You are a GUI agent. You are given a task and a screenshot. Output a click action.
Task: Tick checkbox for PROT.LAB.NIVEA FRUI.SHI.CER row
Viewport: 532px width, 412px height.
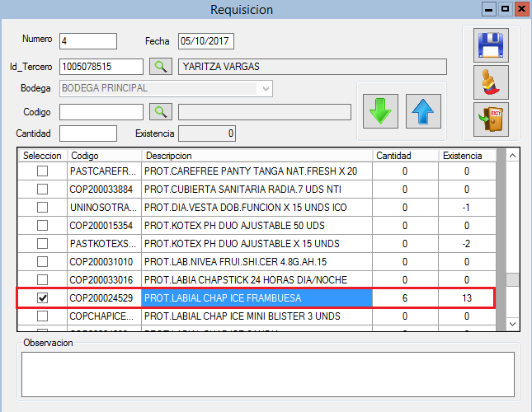(x=42, y=261)
